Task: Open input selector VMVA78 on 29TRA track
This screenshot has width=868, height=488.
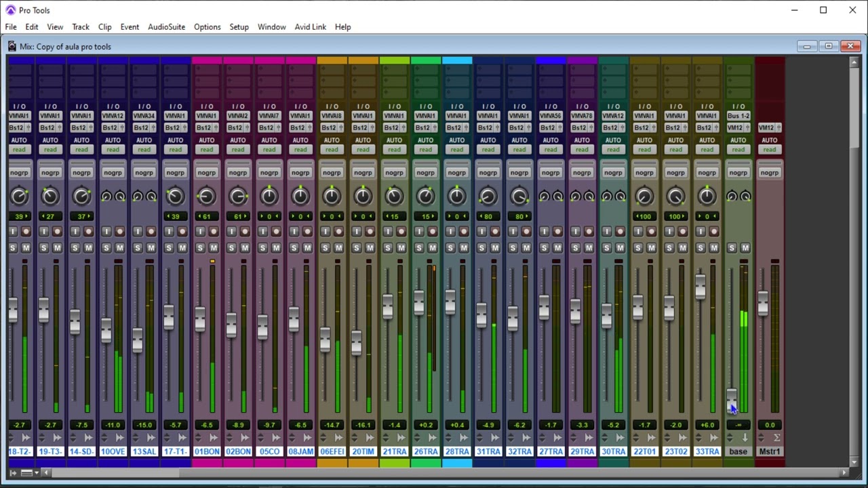Action: pyautogui.click(x=581, y=116)
